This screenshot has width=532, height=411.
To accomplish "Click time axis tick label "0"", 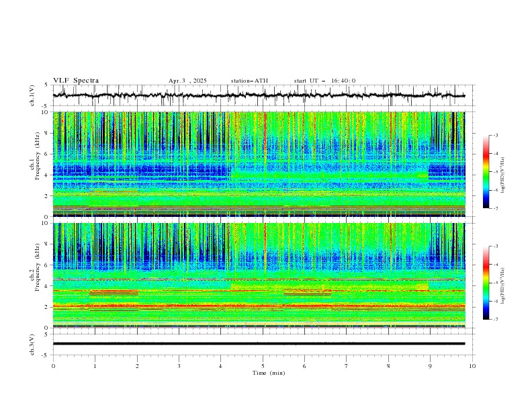I will click(x=53, y=366).
